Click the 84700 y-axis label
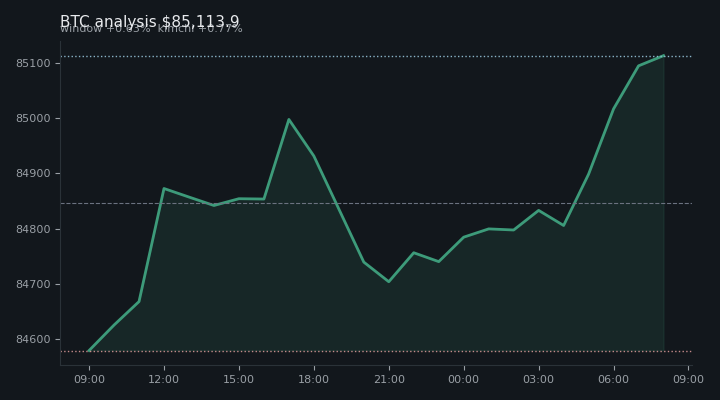Image resolution: width=720 pixels, height=400 pixels. point(33,284)
